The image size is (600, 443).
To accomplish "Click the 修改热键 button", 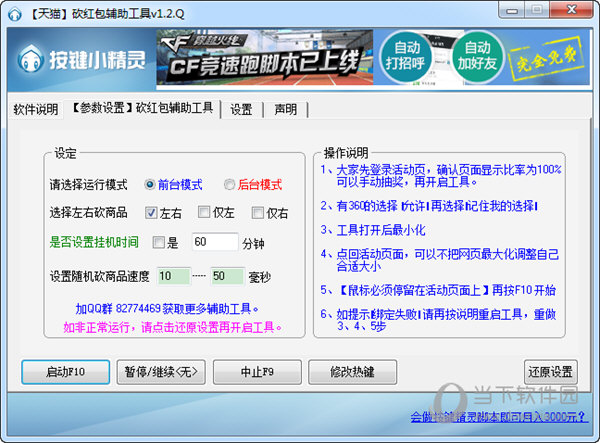I will tap(352, 372).
